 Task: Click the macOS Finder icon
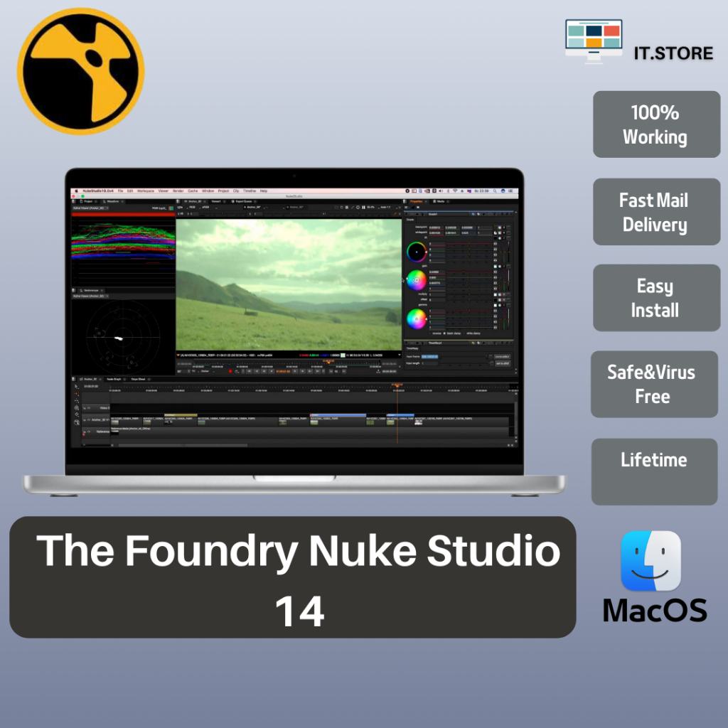click(x=651, y=561)
